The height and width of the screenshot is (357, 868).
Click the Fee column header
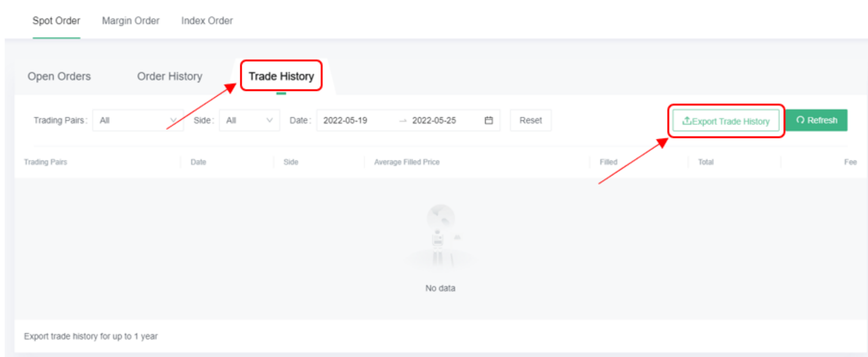(850, 162)
